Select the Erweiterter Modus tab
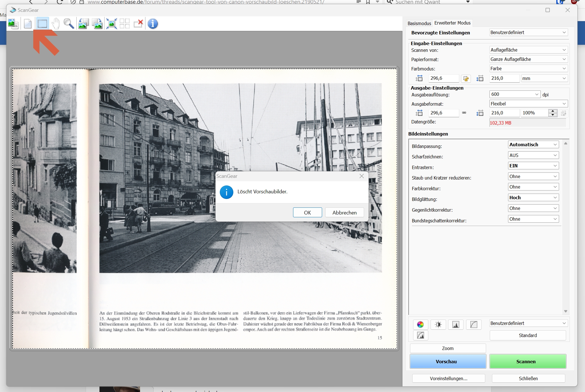This screenshot has width=585, height=392. tap(452, 23)
